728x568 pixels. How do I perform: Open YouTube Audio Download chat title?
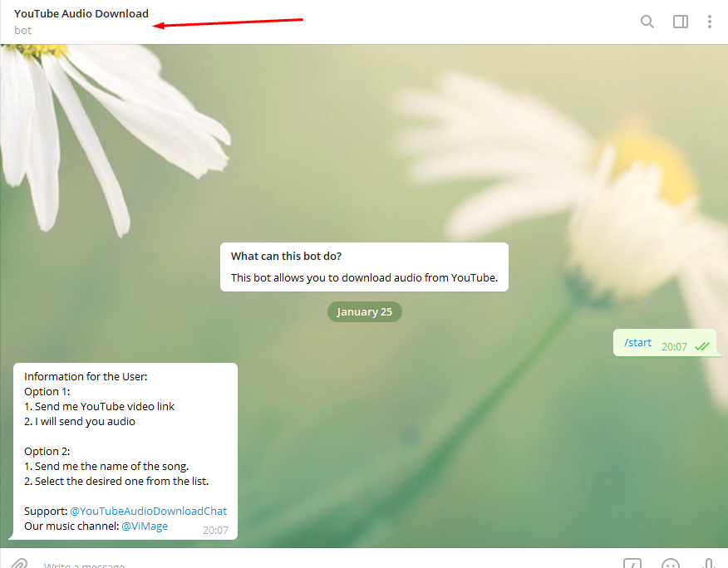81,13
